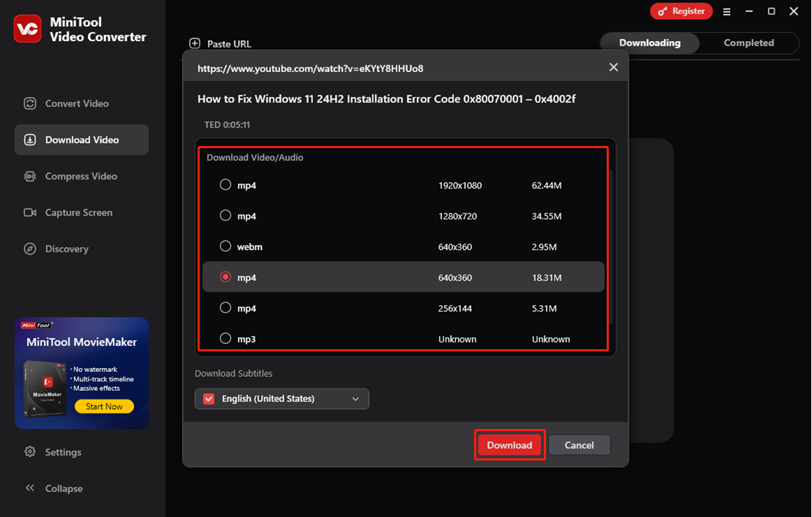This screenshot has height=517, width=812.
Task: Click the MiniTool MovieMaker ad box image
Action: 45,389
